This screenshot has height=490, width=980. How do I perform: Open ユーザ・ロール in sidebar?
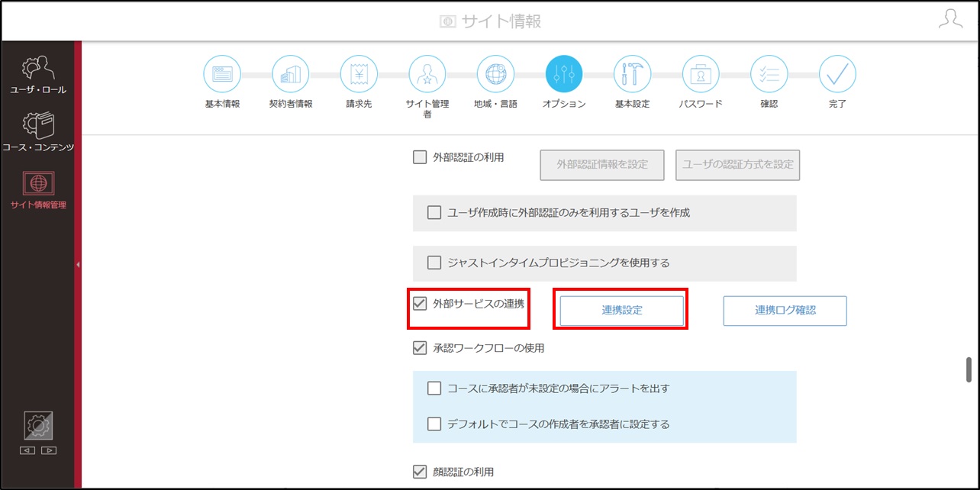[38, 75]
